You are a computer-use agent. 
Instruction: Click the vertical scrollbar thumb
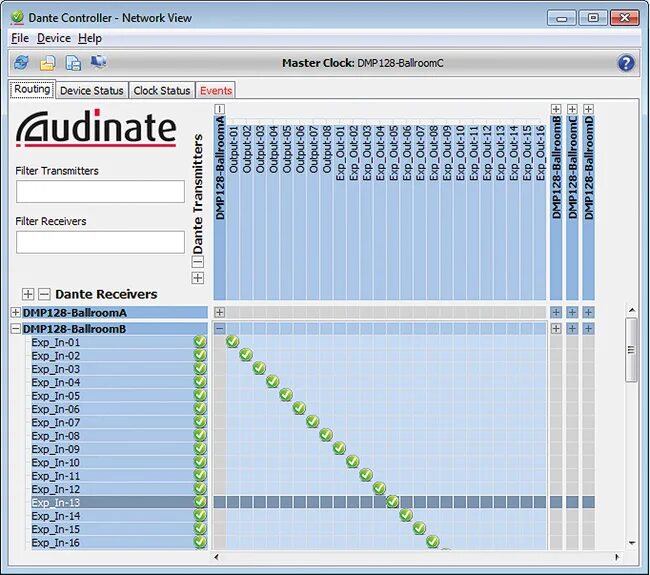[x=631, y=350]
